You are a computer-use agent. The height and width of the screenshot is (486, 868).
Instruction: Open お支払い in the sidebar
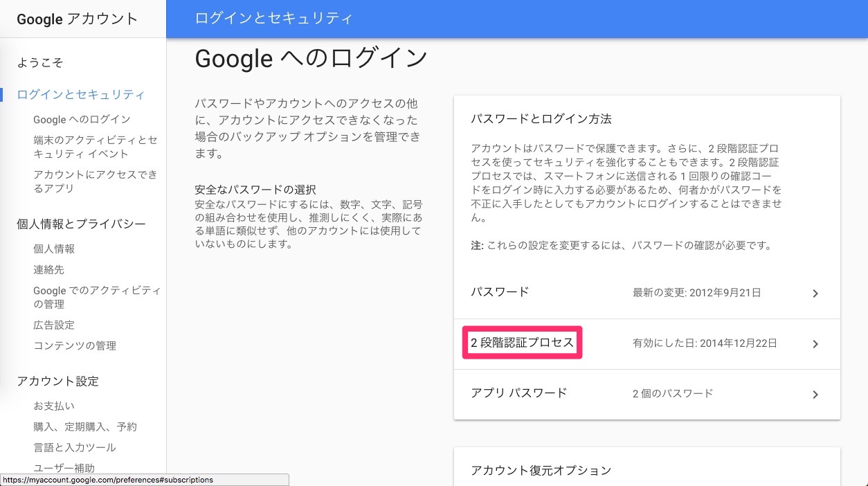coord(54,406)
